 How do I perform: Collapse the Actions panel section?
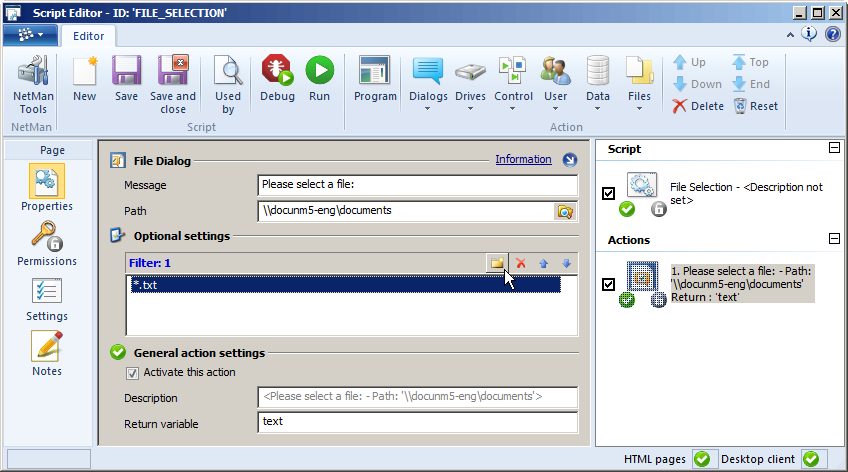834,238
